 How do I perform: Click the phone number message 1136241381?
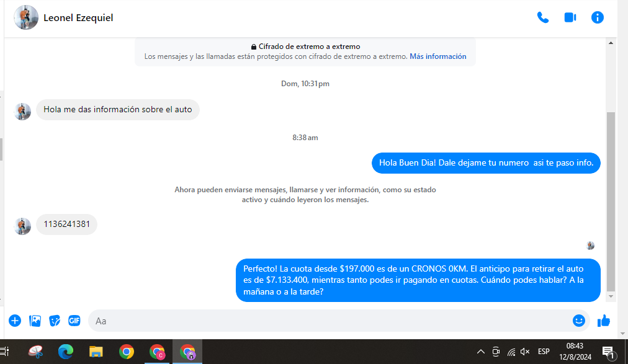click(66, 224)
